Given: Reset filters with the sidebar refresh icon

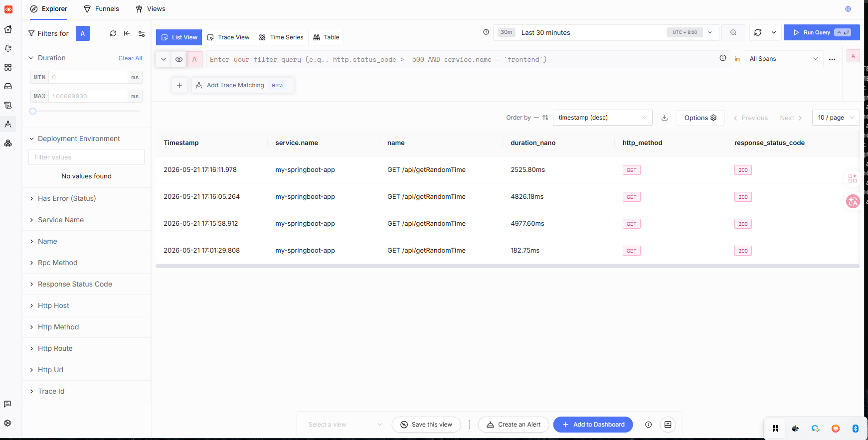Looking at the screenshot, I should pos(113,33).
